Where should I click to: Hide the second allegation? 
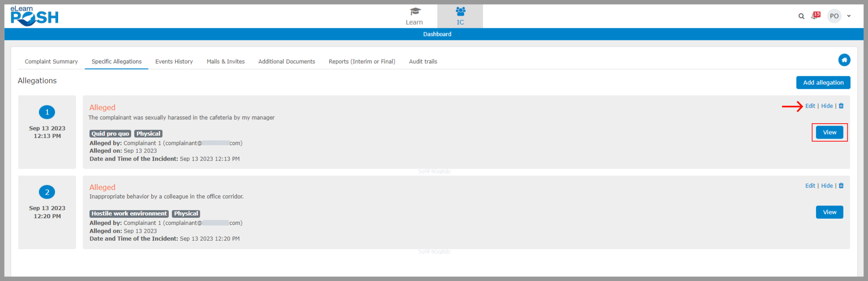point(827,186)
